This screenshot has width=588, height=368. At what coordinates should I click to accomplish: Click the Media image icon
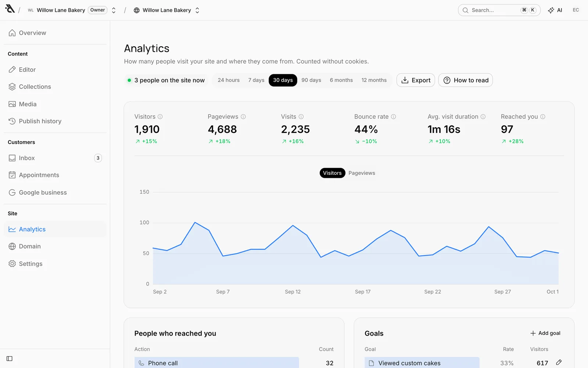click(x=12, y=104)
